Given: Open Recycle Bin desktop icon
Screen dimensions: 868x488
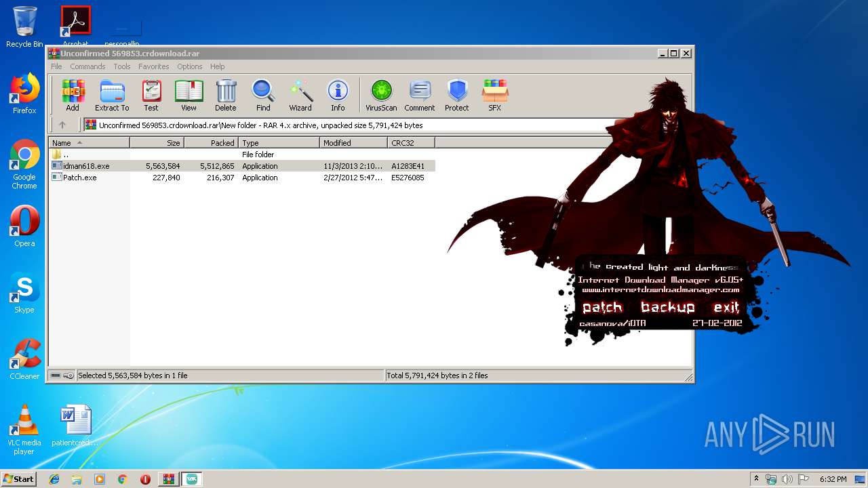Looking at the screenshot, I should point(24,27).
